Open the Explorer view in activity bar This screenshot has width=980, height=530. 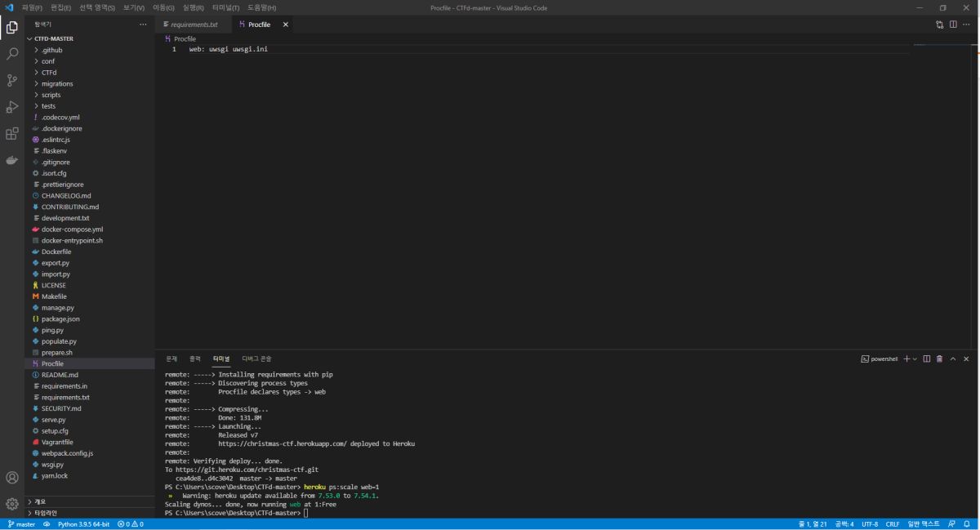(x=12, y=27)
